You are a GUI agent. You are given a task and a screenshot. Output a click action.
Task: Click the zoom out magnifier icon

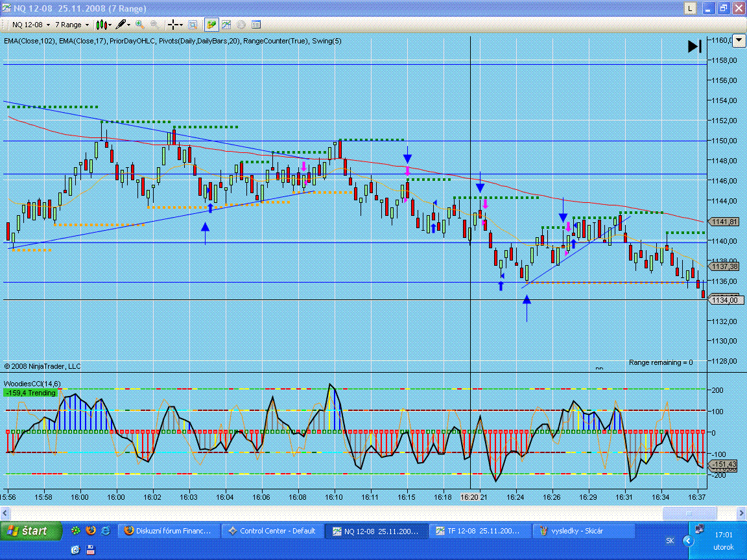tap(155, 25)
